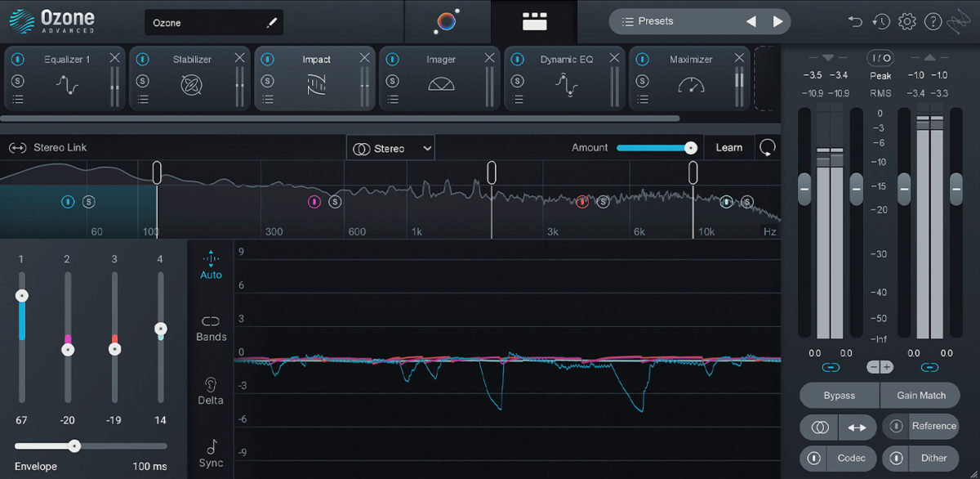This screenshot has width=980, height=479.
Task: Toggle the Dither button
Action: point(921,458)
